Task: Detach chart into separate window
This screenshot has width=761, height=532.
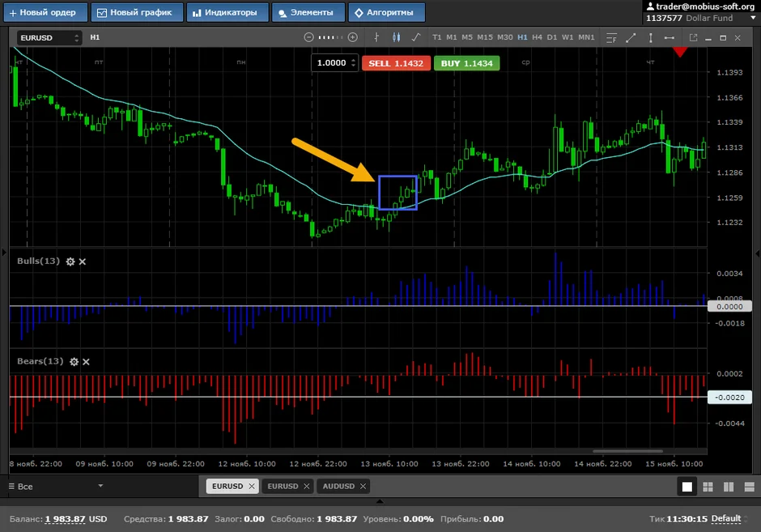Action: pos(693,38)
